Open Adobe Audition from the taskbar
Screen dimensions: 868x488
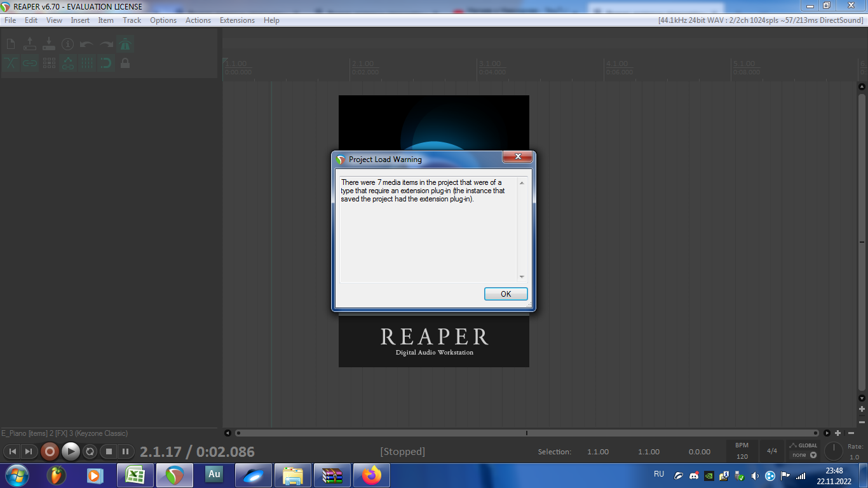(x=214, y=475)
